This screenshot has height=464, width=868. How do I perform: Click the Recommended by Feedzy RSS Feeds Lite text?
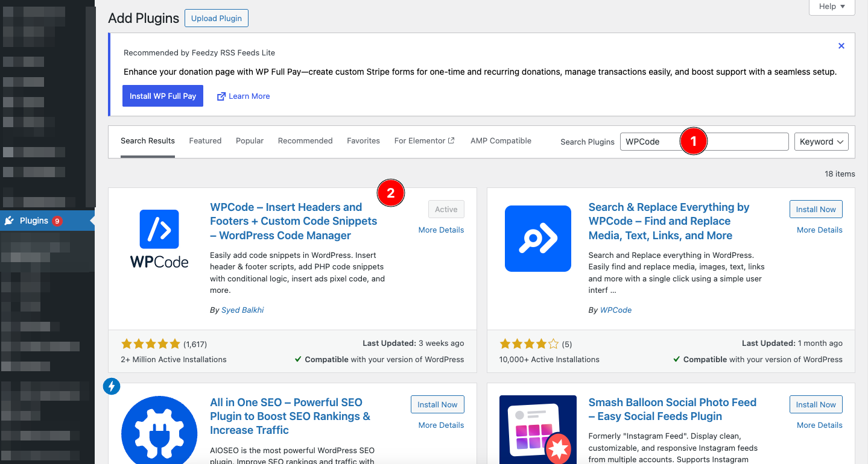pyautogui.click(x=199, y=53)
